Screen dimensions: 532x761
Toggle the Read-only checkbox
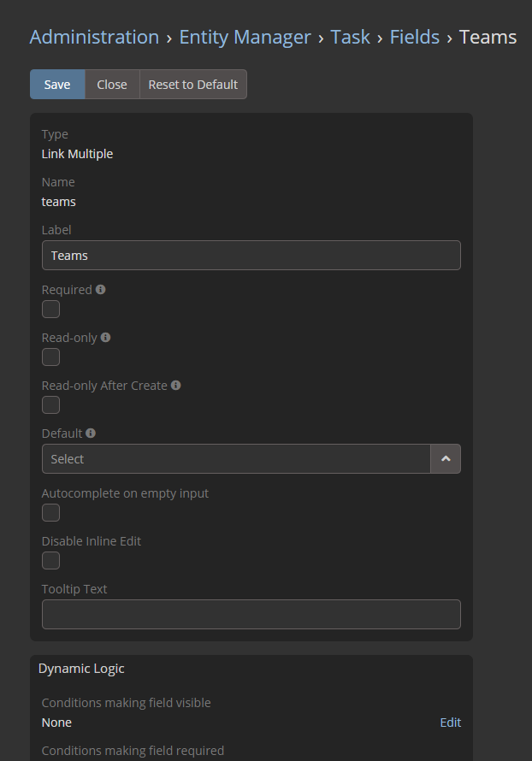pos(51,357)
